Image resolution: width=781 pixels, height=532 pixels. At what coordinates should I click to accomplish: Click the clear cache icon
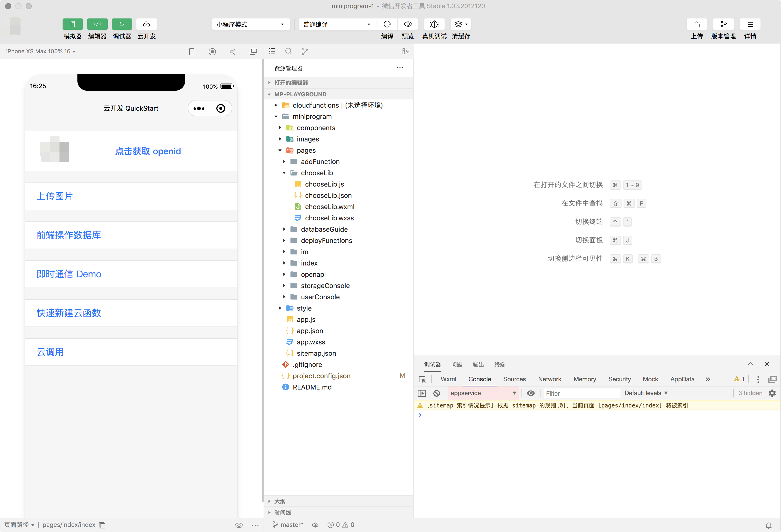[460, 24]
